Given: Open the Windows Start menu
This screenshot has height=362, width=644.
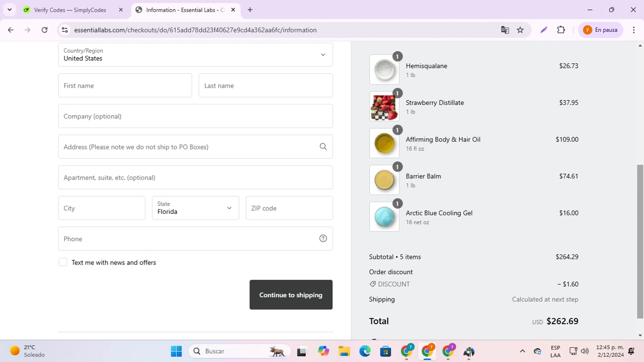Looking at the screenshot, I should 176,351.
